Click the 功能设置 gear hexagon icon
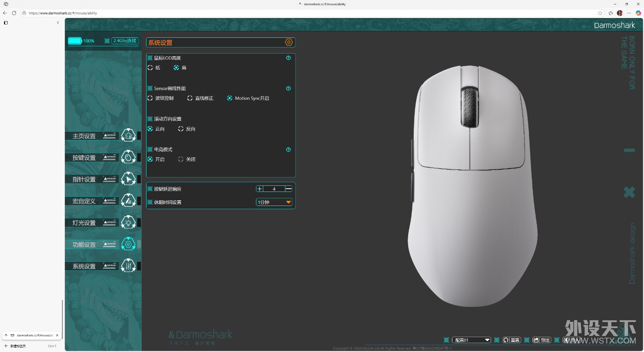Image resolution: width=644 pixels, height=352 pixels. [128, 244]
